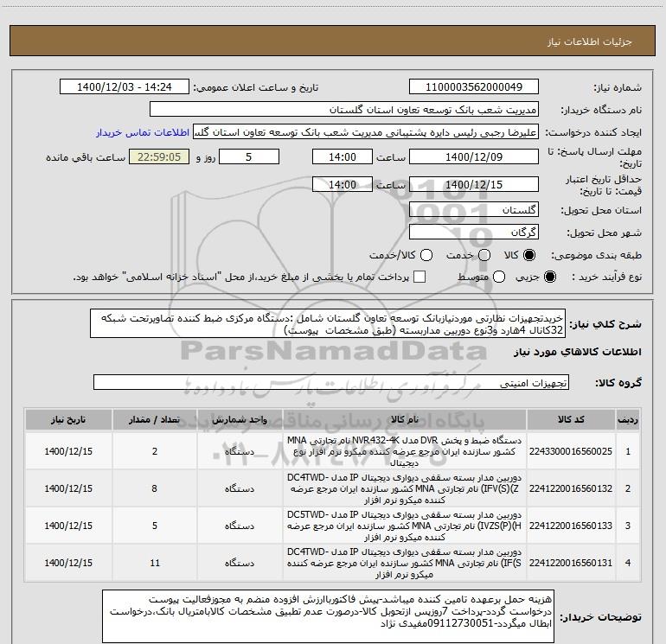Click the price validity date 1400/12/15
The width and height of the screenshot is (666, 644).
[474, 185]
